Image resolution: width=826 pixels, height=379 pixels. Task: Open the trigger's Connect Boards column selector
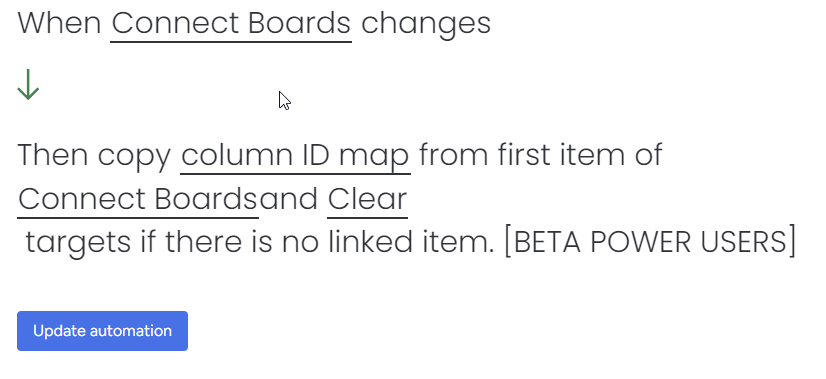231,24
